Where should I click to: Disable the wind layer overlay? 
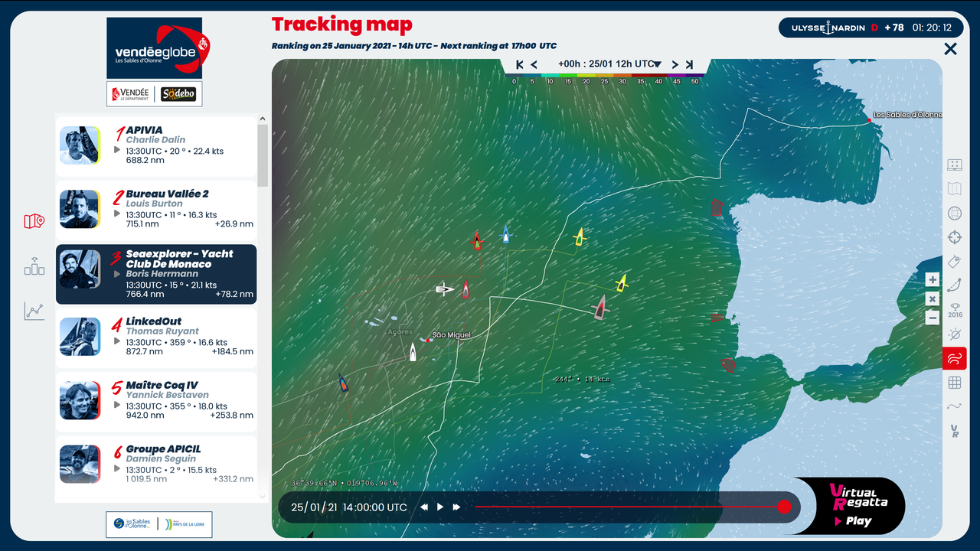pos(954,358)
